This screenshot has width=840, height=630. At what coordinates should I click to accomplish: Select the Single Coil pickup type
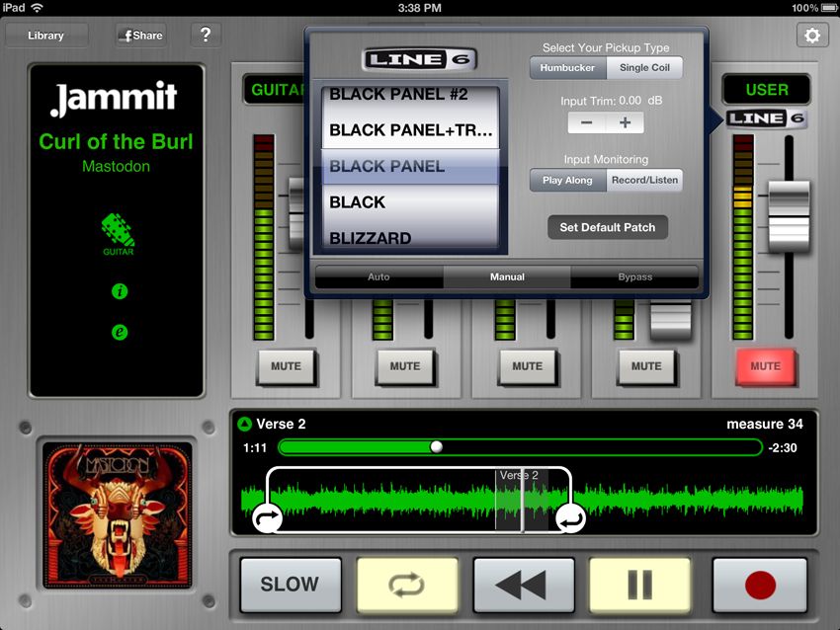pos(644,68)
